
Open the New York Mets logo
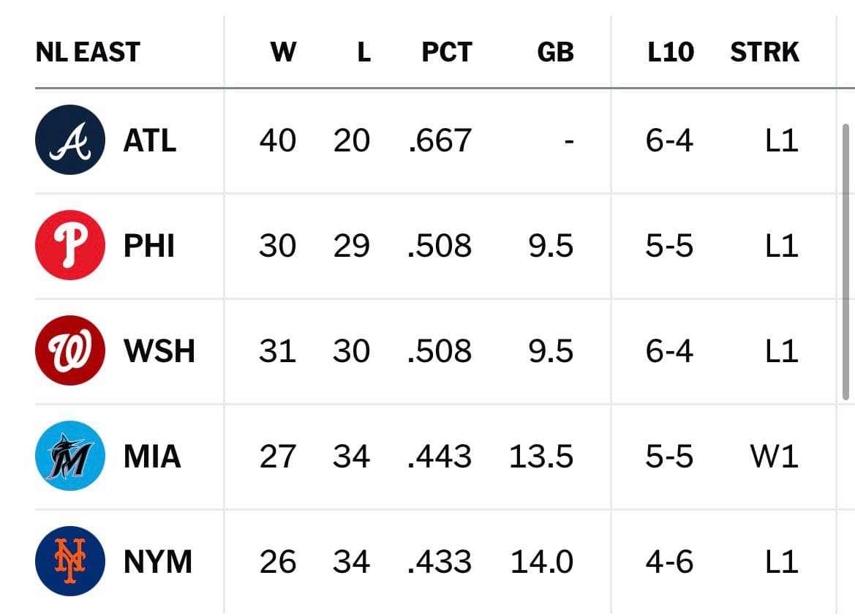(x=69, y=561)
